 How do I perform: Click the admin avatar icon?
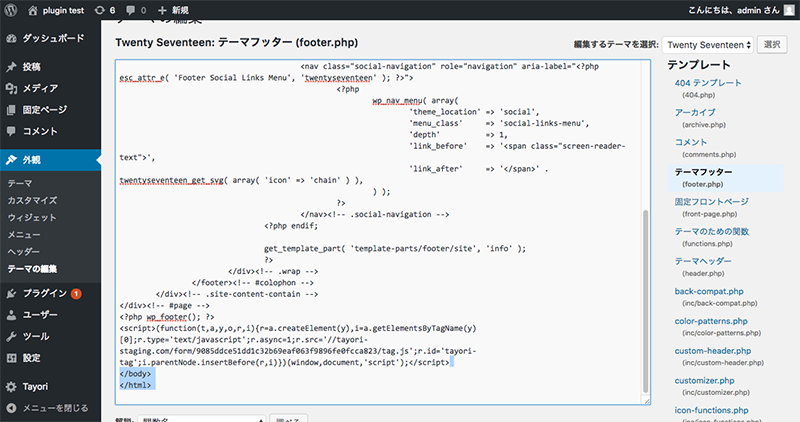point(789,10)
